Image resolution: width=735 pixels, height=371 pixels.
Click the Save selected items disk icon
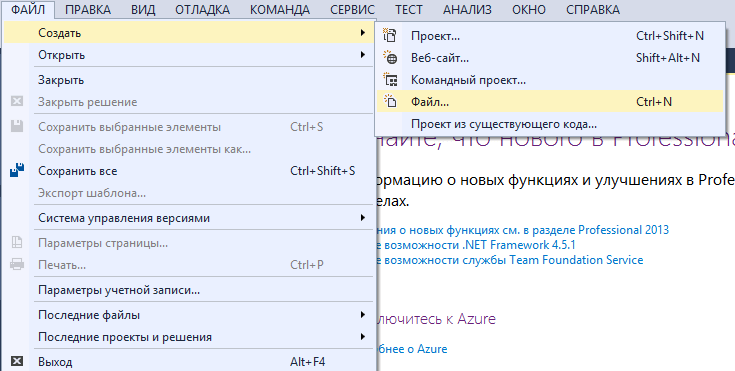pos(17,126)
